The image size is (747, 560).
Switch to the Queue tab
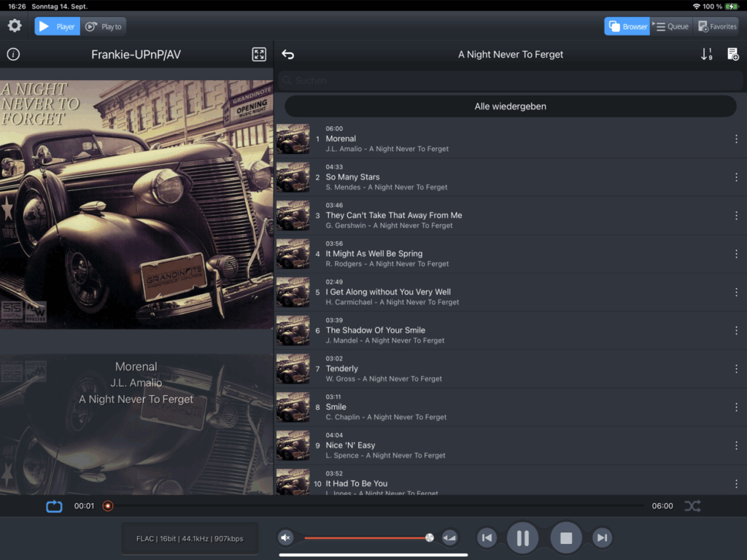coord(671,26)
